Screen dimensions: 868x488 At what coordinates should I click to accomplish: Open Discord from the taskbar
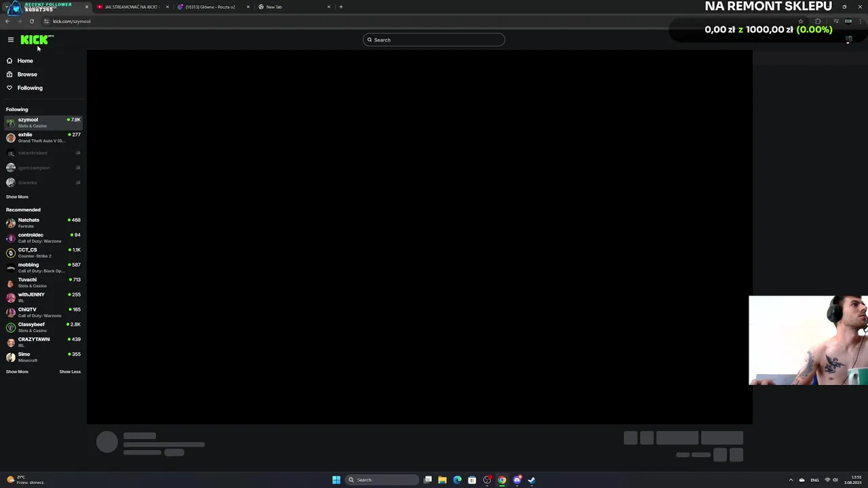(517, 480)
